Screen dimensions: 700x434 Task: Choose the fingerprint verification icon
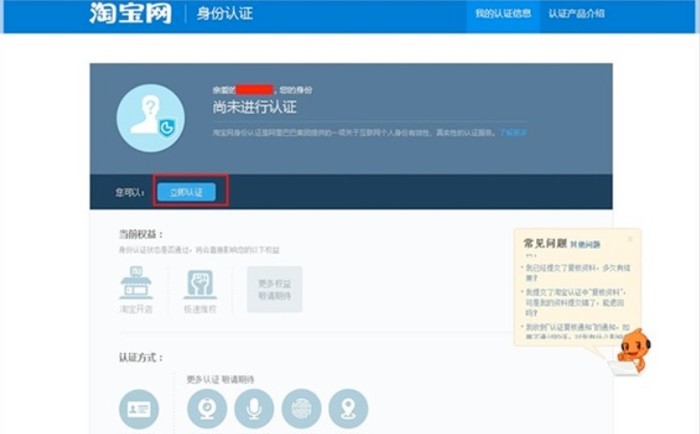(301, 409)
